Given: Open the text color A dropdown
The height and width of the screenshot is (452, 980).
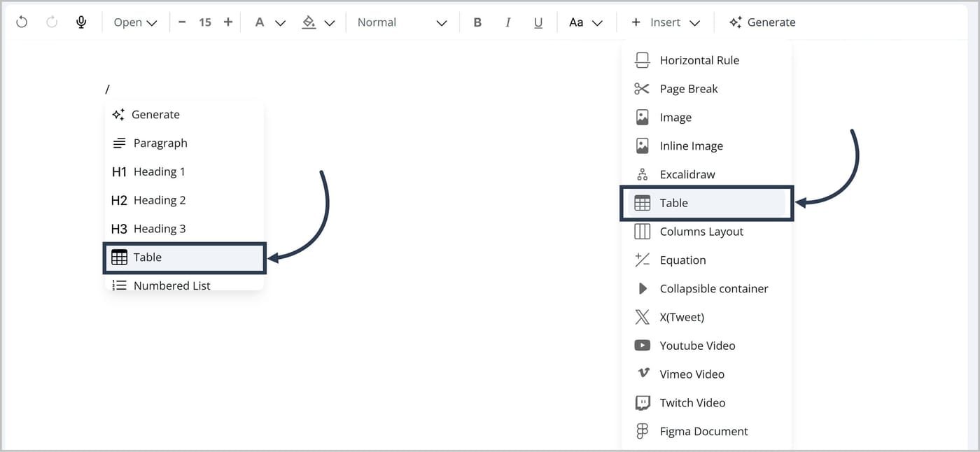Looking at the screenshot, I should pos(269,22).
